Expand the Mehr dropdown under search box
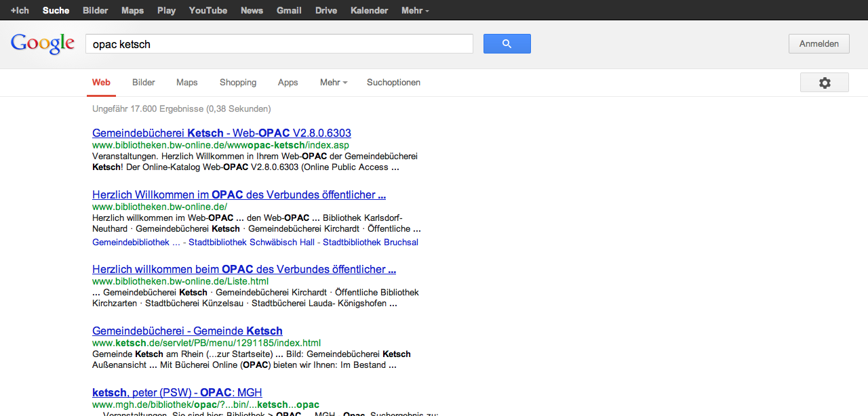Screen dimensions: 868x416 333,83
